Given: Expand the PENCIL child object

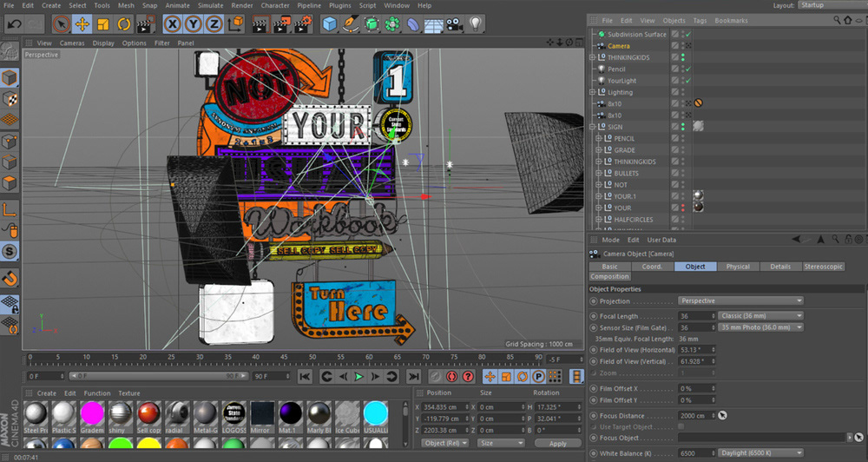Looking at the screenshot, I should 598,138.
